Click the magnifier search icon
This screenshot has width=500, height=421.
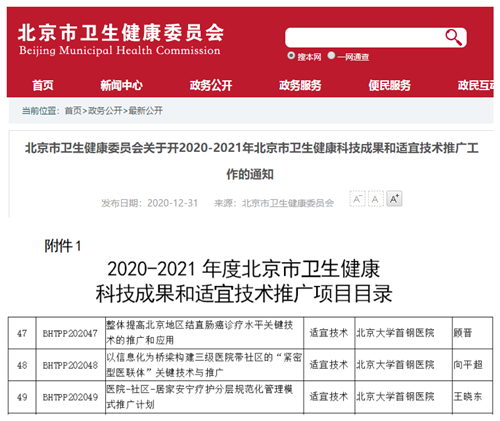[x=454, y=37]
